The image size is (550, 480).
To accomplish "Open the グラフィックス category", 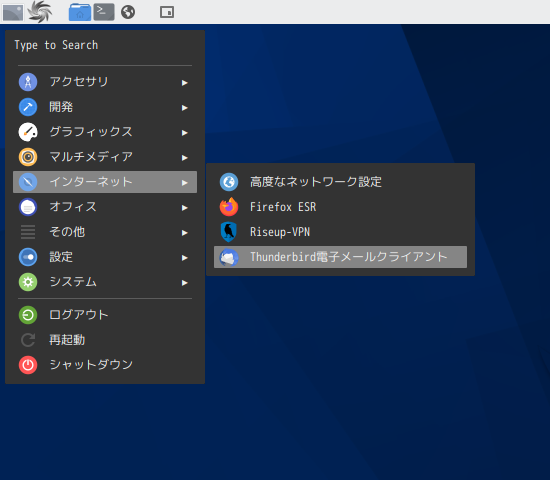I will click(105, 132).
